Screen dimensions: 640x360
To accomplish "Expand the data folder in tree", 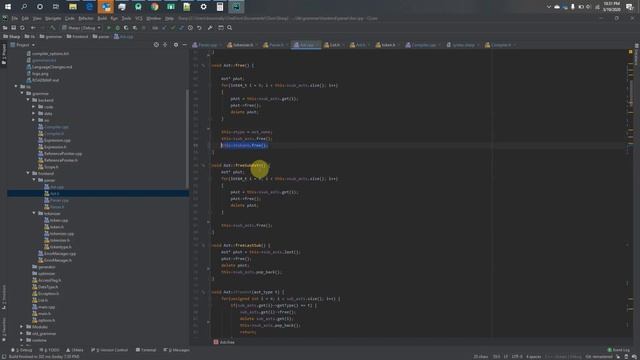I will point(34,113).
